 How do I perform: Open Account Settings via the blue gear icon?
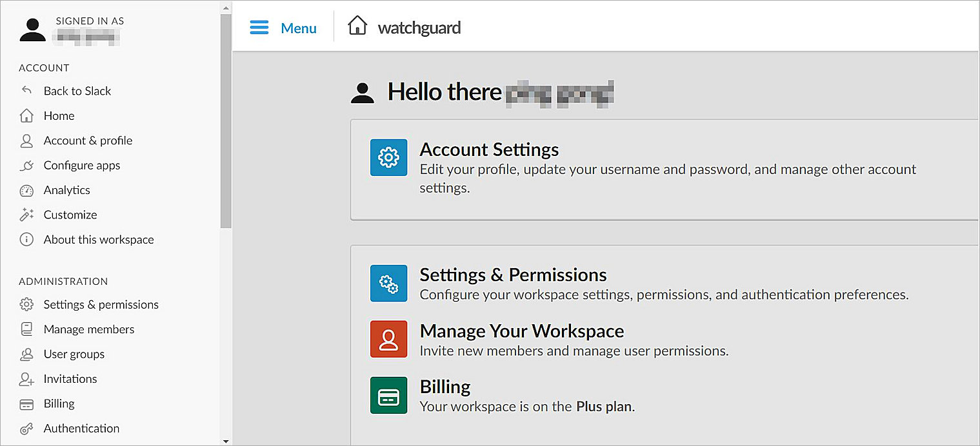click(x=388, y=157)
